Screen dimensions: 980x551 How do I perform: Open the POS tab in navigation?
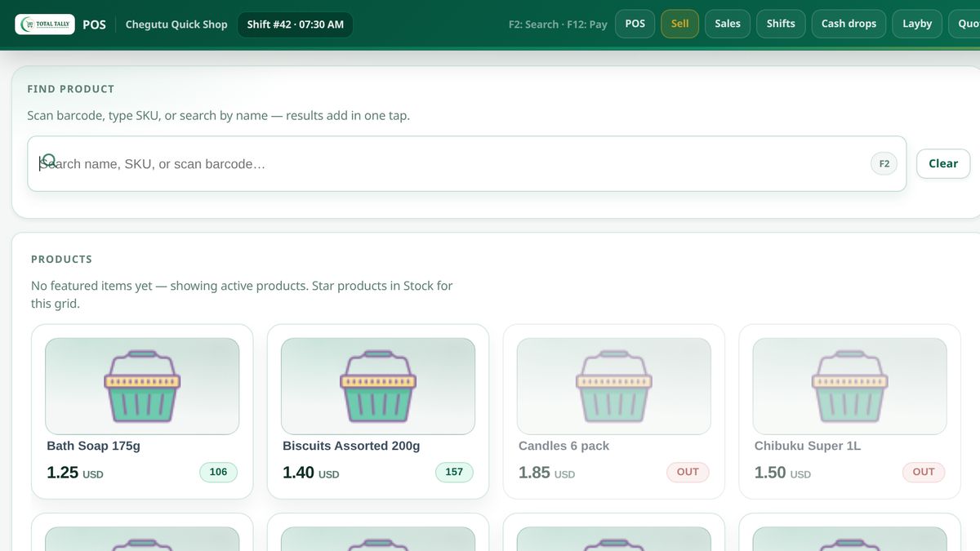click(635, 24)
